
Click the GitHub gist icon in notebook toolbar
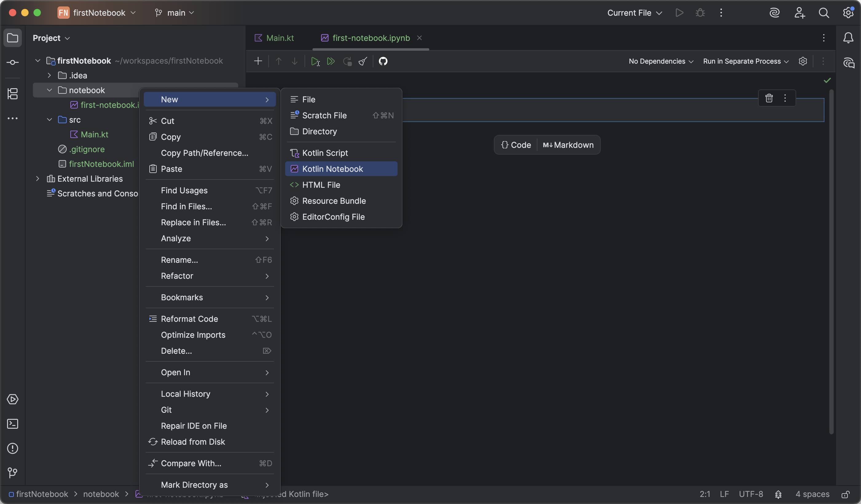[383, 61]
